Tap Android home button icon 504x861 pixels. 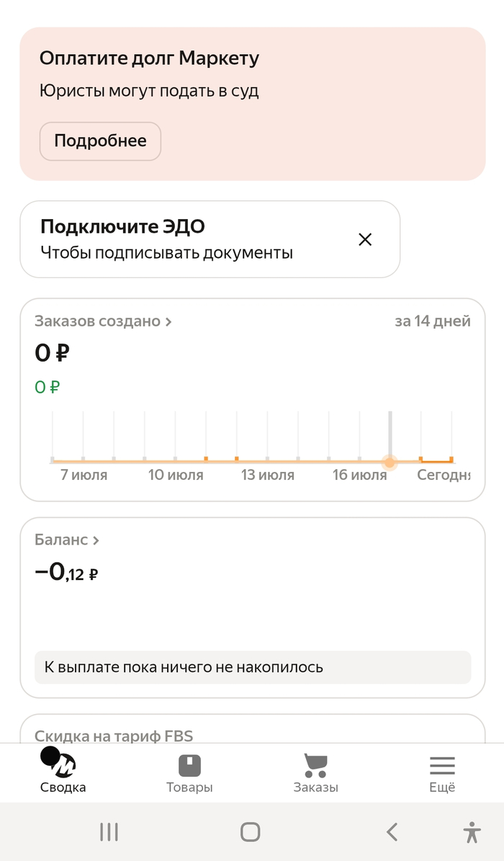[x=251, y=832]
